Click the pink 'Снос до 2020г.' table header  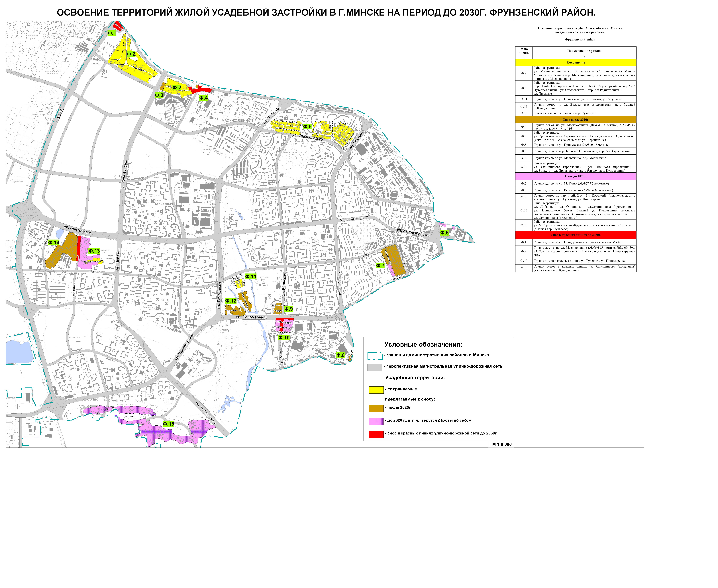point(576,176)
